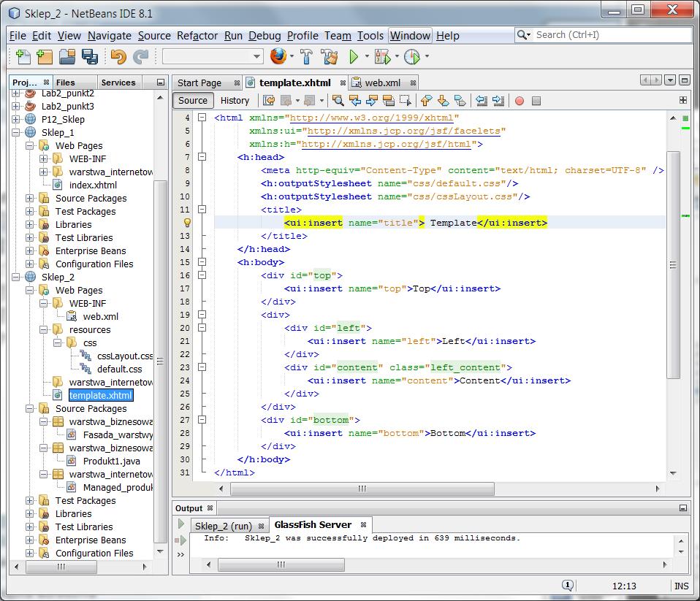Close the GlassFish Server output tab
700x601 pixels.
(363, 525)
